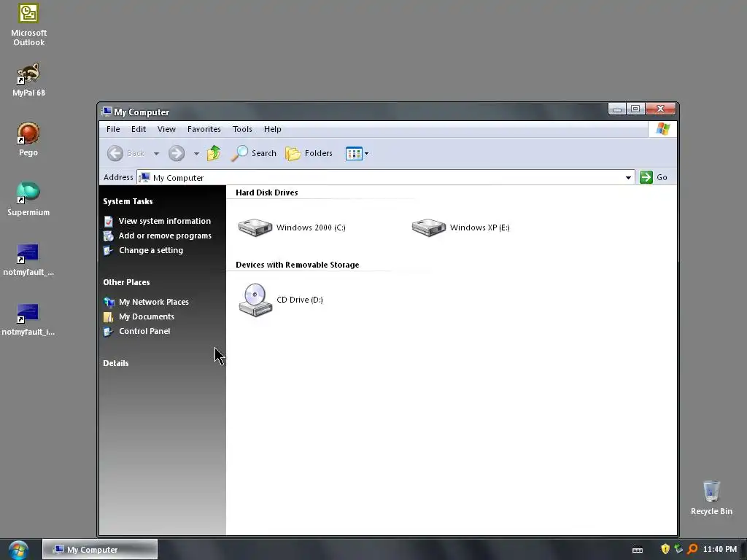Image resolution: width=747 pixels, height=560 pixels.
Task: Open Control Panel from Other Places
Action: tap(144, 332)
